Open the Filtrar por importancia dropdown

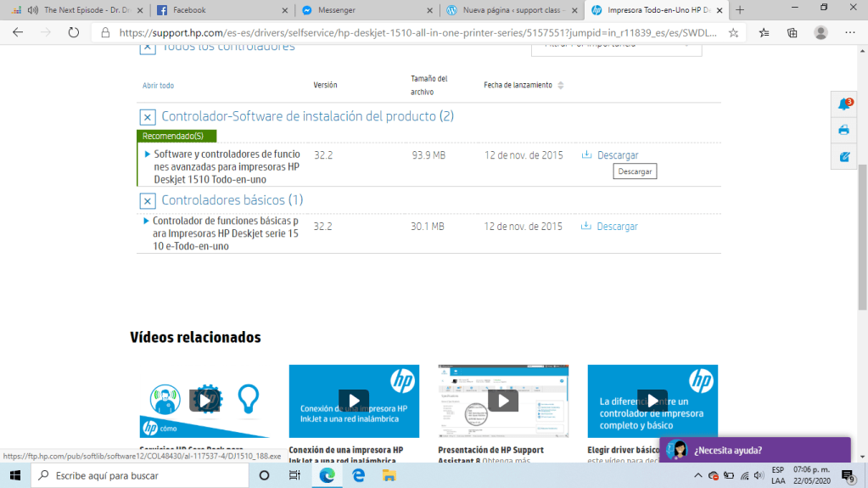point(616,48)
